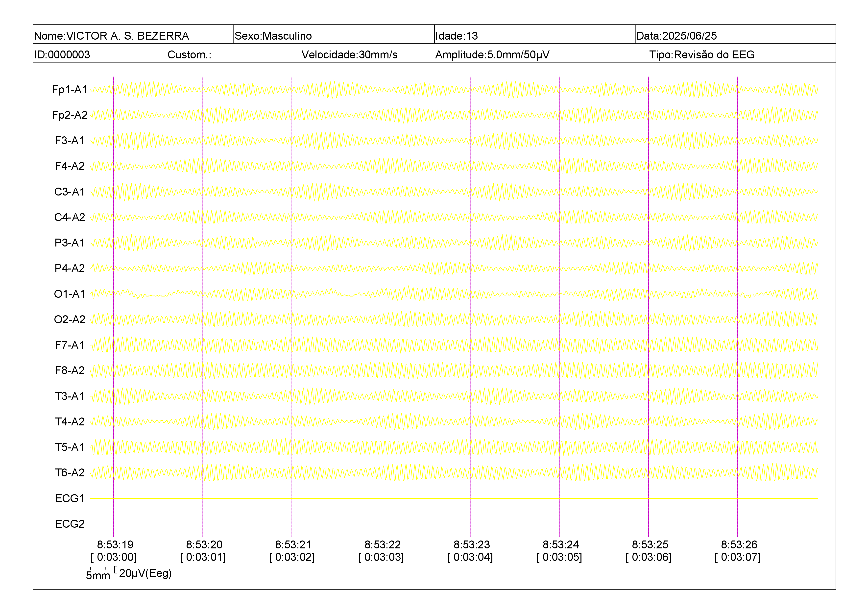This screenshot has height=614, width=868.
Task: Click the Fp1-A1 channel label
Action: coord(70,90)
